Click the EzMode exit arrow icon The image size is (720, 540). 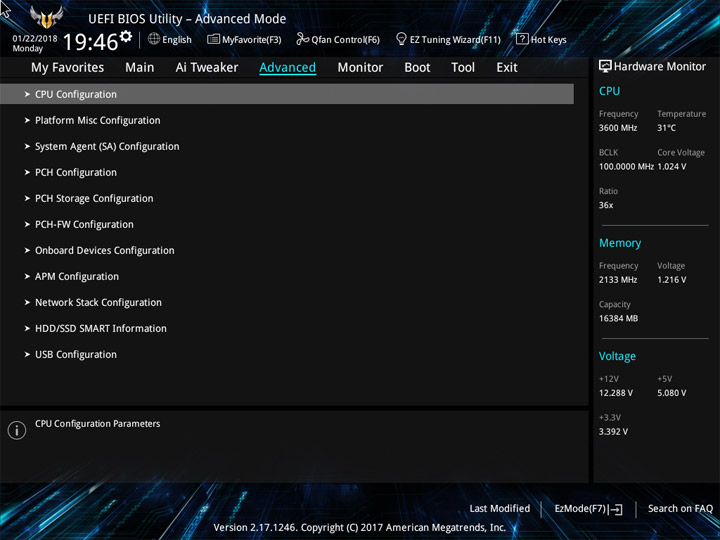[x=616, y=509]
